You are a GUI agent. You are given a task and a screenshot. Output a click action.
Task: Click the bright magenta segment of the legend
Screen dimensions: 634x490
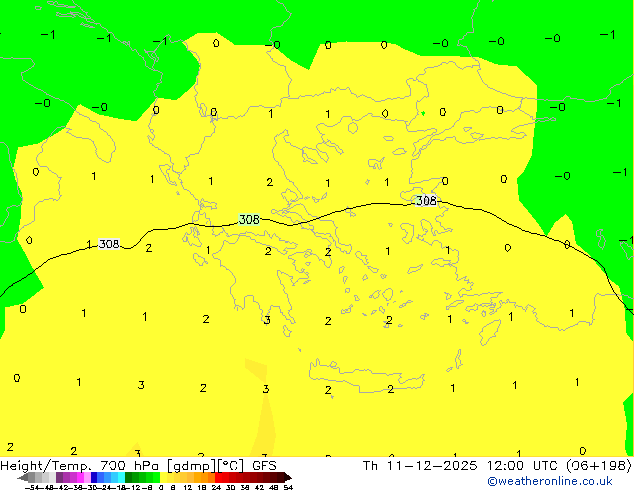pyautogui.click(x=80, y=477)
